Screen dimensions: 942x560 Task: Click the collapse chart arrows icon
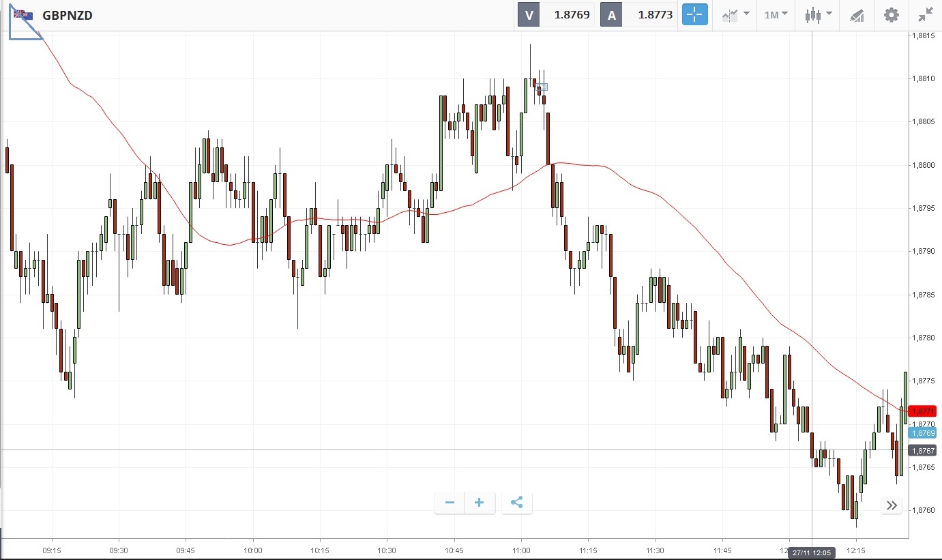click(925, 15)
